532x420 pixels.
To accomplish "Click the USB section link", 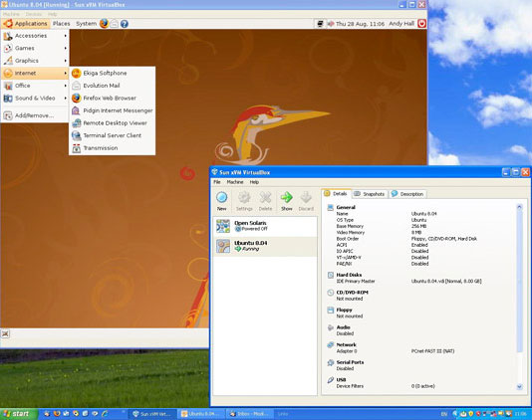I will (x=341, y=379).
